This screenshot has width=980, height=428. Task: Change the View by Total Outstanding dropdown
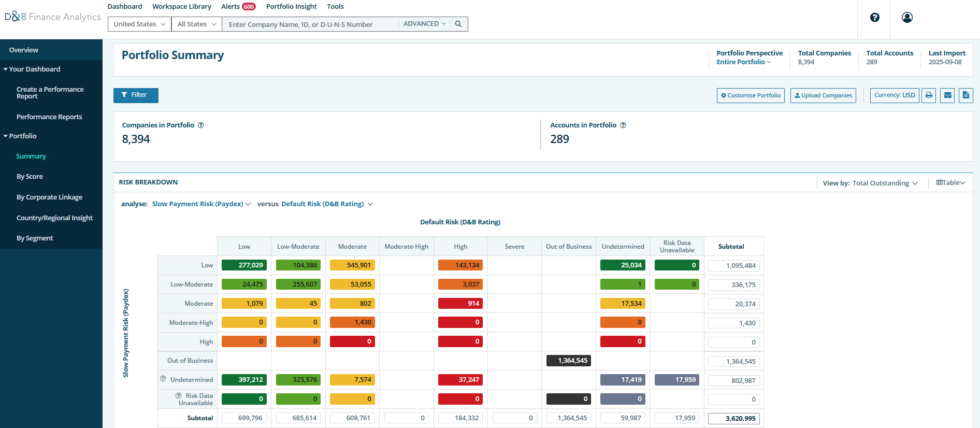click(x=885, y=183)
